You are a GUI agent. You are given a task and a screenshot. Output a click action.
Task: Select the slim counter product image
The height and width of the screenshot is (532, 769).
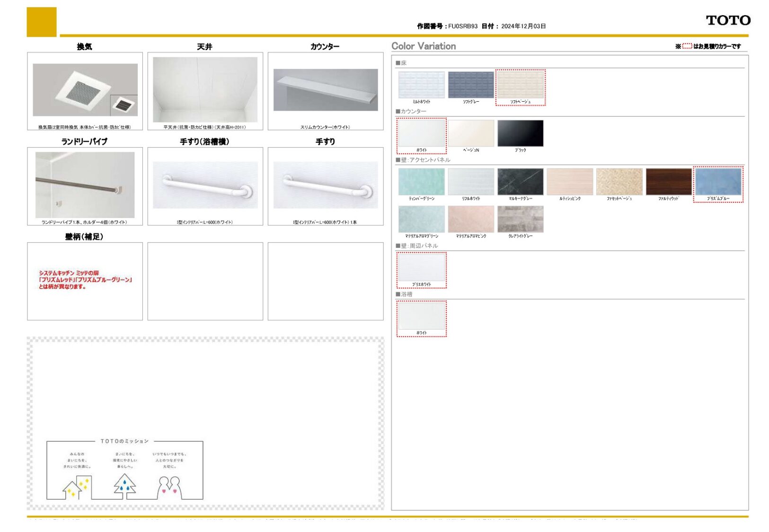(326, 90)
